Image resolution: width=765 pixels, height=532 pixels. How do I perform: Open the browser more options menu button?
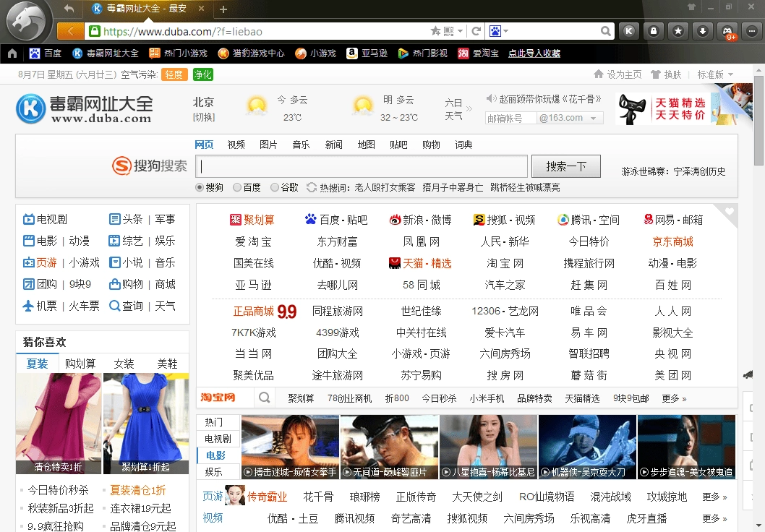click(x=752, y=31)
